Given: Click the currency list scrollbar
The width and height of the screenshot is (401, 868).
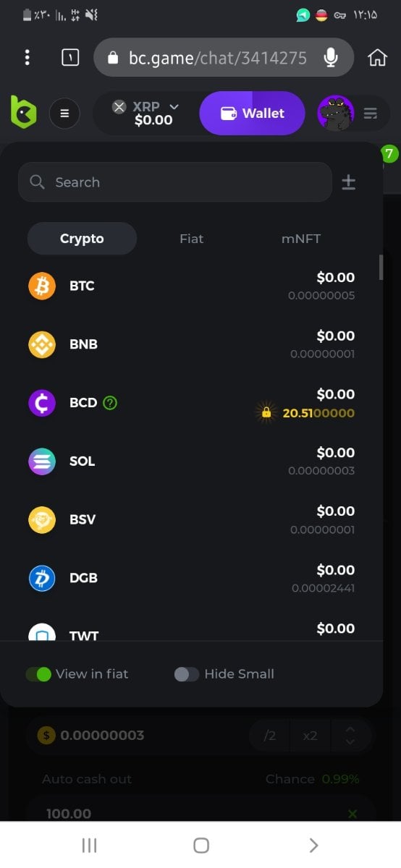Looking at the screenshot, I should [381, 267].
